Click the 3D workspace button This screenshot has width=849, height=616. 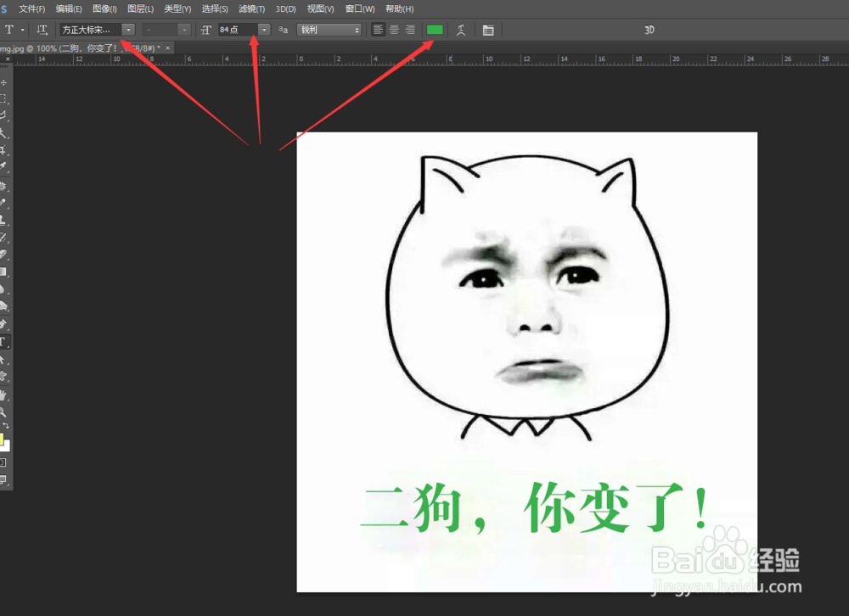coord(649,30)
